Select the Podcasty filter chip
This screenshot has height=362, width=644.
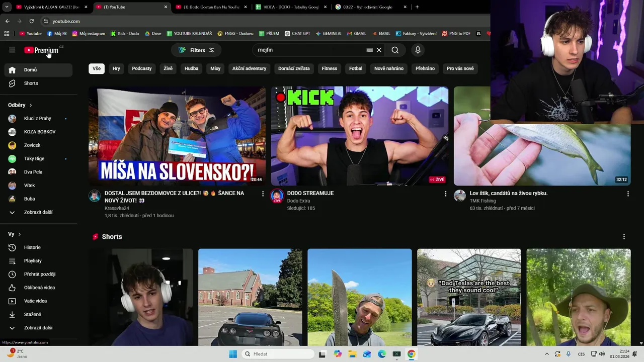coord(142,68)
